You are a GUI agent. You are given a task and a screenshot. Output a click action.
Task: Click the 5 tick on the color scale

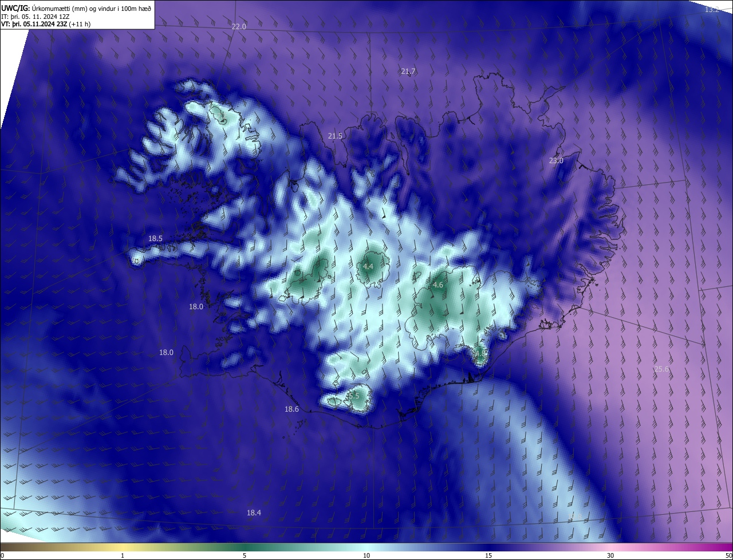245,555
